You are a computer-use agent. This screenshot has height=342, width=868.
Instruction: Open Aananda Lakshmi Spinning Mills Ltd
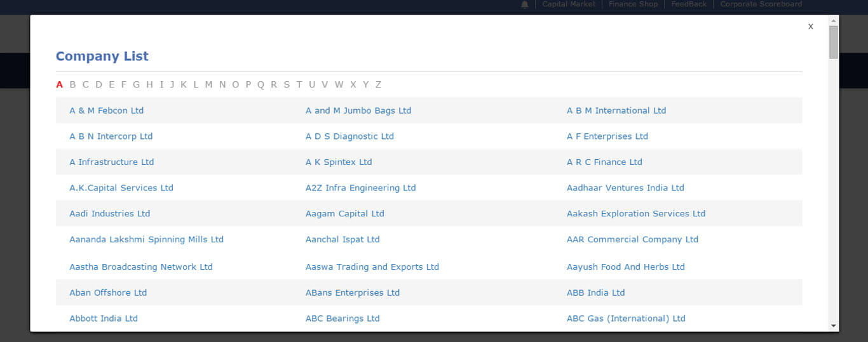[x=146, y=239]
